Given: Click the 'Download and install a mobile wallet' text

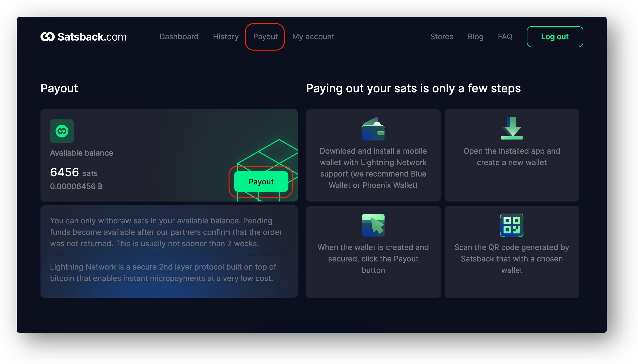Looking at the screenshot, I should [373, 168].
